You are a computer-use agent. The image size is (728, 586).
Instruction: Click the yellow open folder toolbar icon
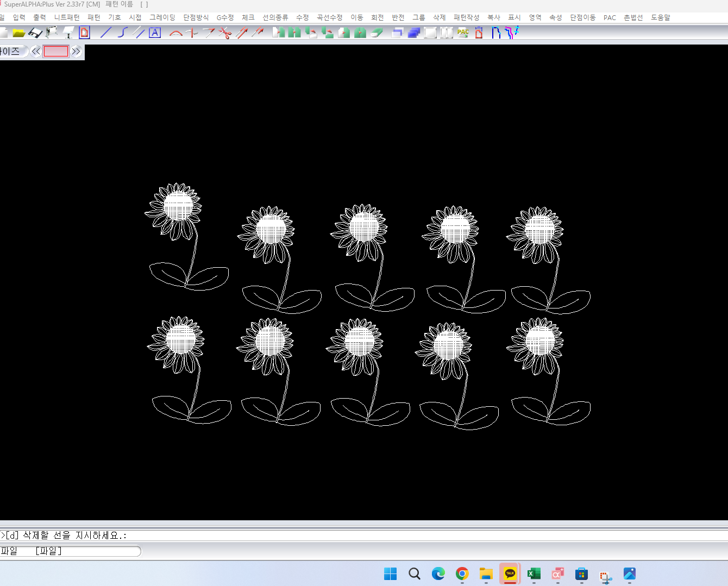click(19, 33)
